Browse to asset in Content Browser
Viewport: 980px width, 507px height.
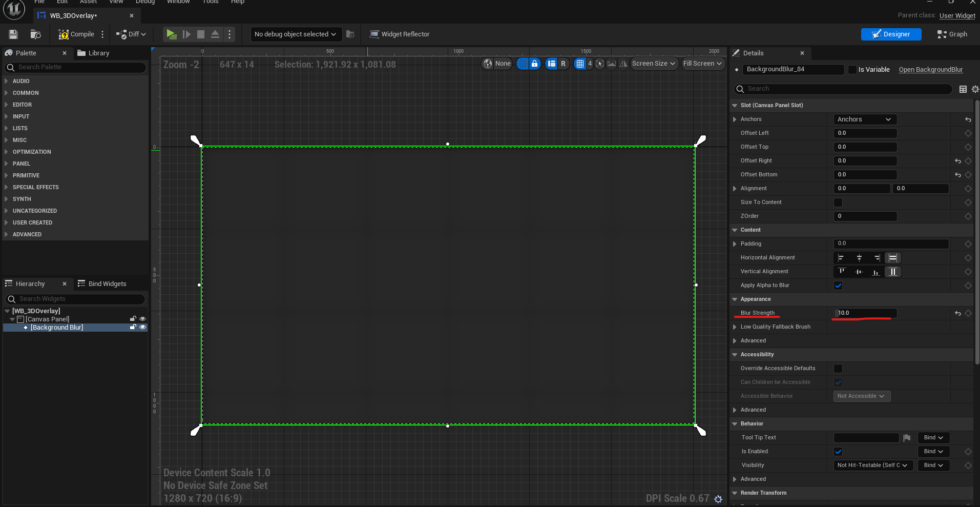(36, 34)
